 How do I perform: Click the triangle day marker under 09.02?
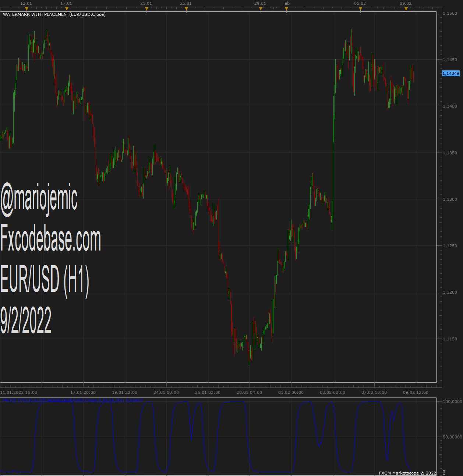pyautogui.click(x=406, y=9)
